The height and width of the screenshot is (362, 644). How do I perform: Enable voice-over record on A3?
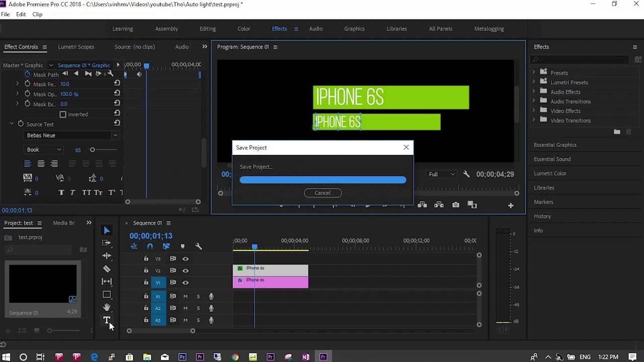tap(211, 320)
